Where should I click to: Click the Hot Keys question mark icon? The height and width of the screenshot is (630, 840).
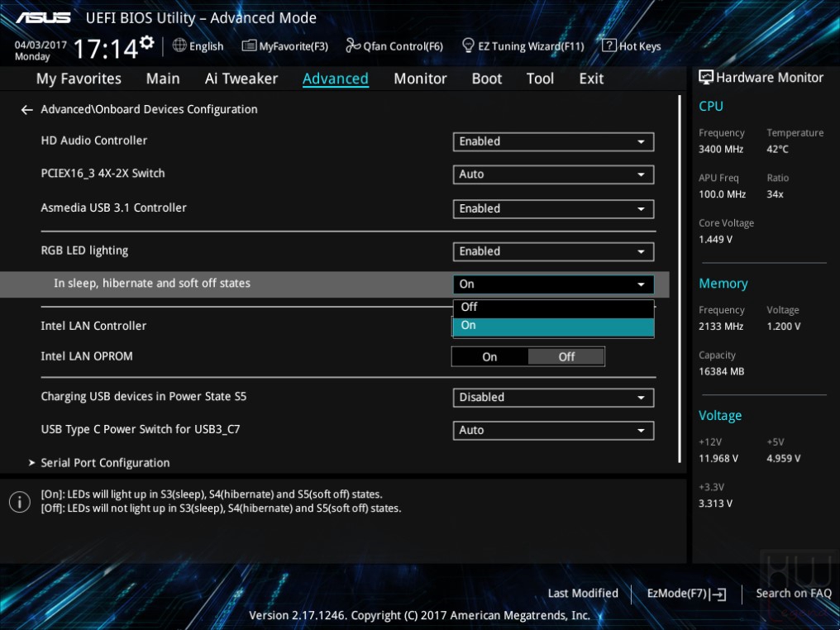click(609, 45)
